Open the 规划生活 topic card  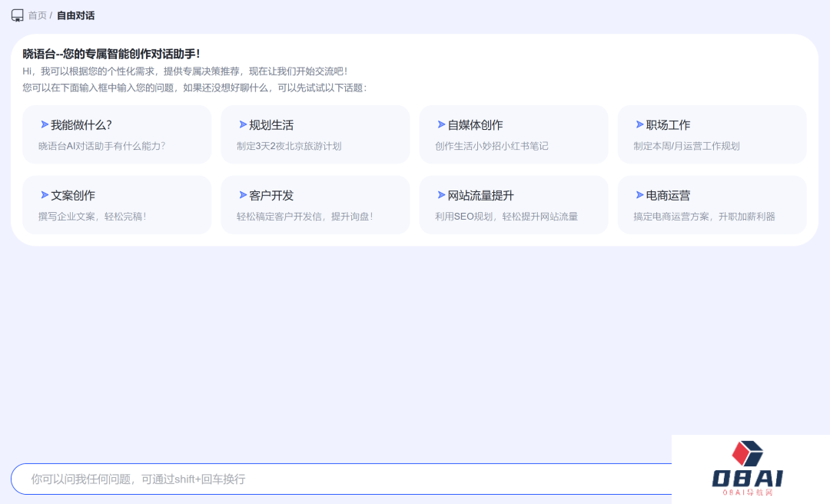click(315, 134)
